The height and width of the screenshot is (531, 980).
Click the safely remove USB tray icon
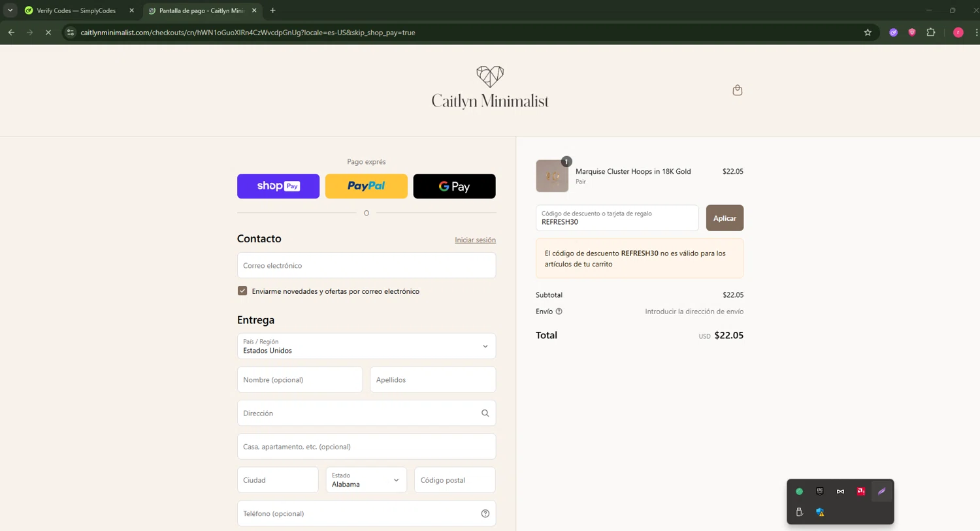(799, 512)
